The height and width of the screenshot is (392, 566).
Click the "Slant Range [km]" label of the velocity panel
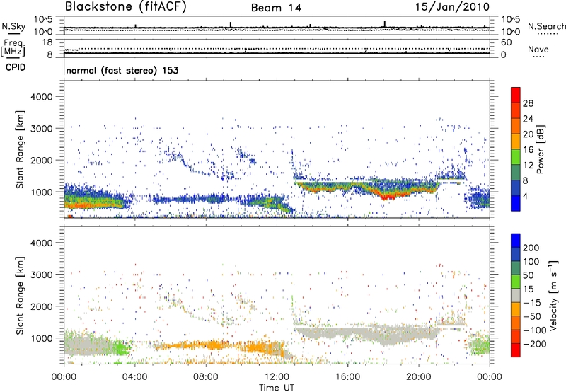(20, 296)
